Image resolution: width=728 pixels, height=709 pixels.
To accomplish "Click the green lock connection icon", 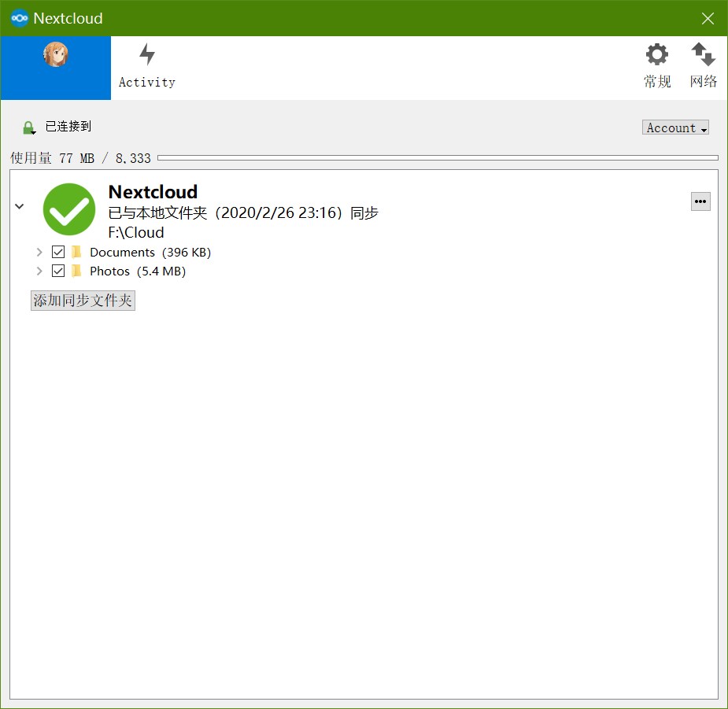I will (29, 127).
